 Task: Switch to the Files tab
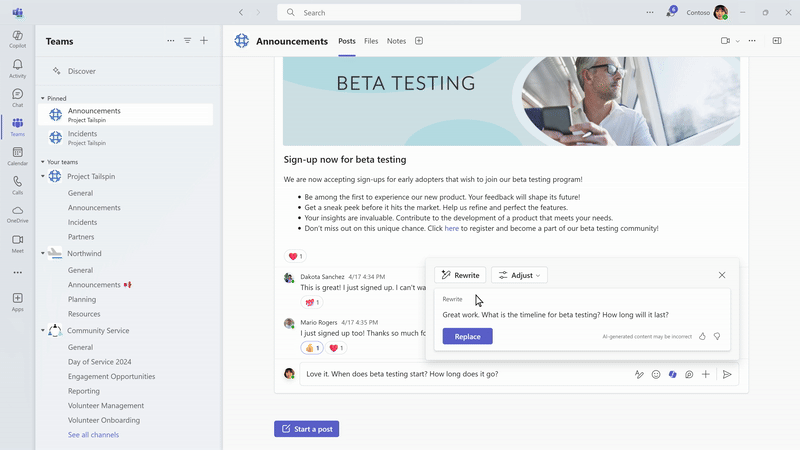pos(371,41)
